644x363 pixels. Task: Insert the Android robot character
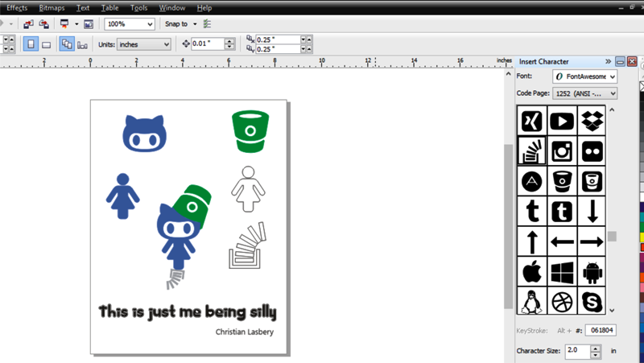[x=592, y=271]
